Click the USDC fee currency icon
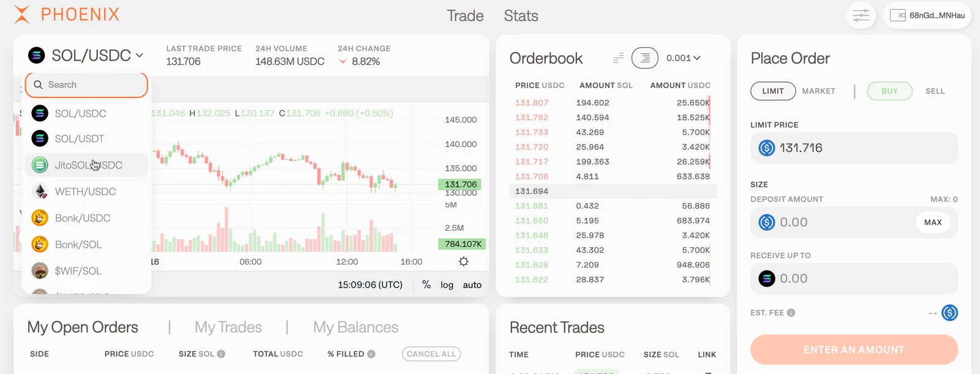Image resolution: width=980 pixels, height=374 pixels. click(x=949, y=313)
